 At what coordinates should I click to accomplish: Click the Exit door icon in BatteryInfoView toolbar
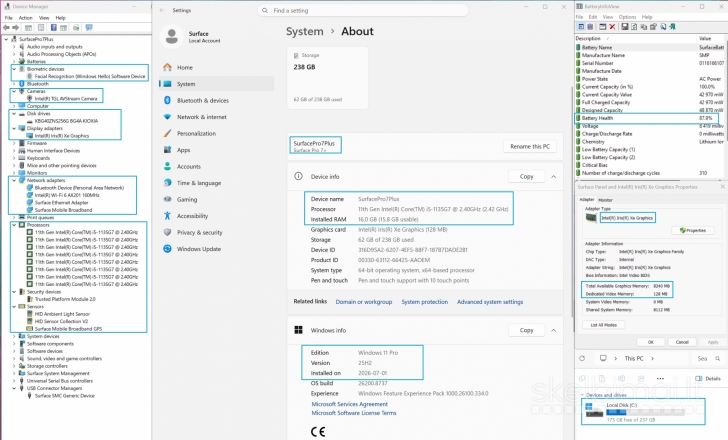pyautogui.click(x=672, y=26)
